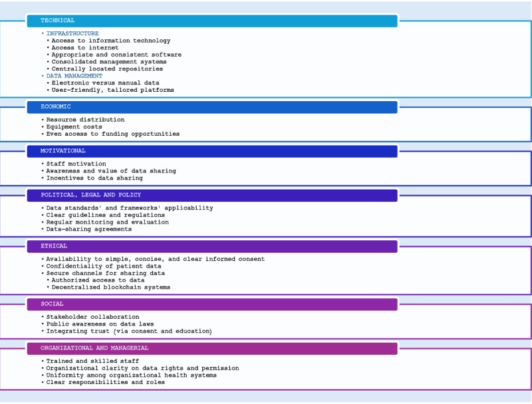Select 'Access to internet' bullet
532x404 pixels.
[85, 47]
